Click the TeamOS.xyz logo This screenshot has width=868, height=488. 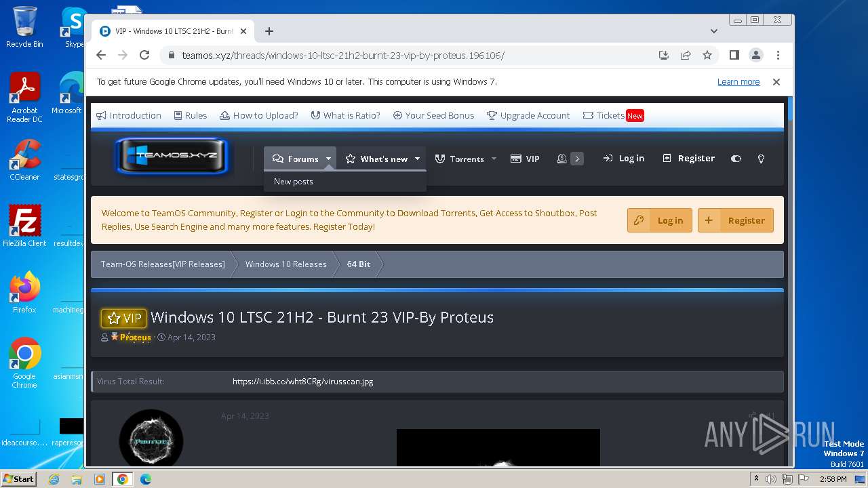(172, 155)
